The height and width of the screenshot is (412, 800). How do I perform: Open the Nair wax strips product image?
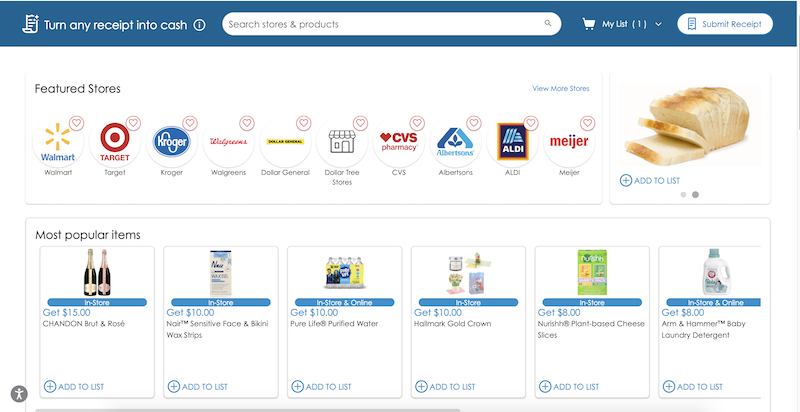221,272
